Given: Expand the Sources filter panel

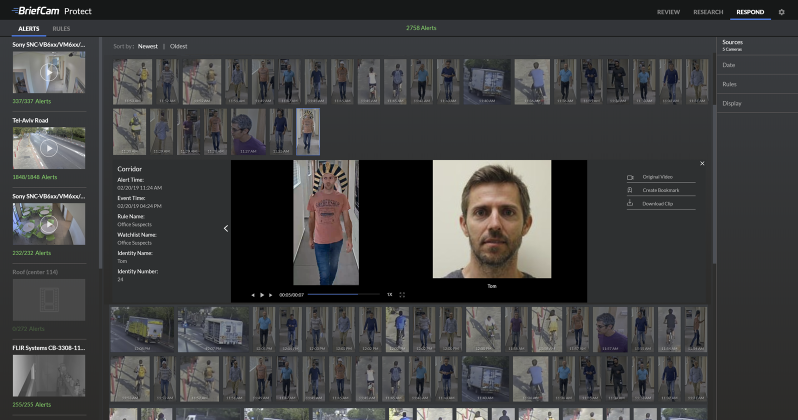Looking at the screenshot, I should coord(756,45).
